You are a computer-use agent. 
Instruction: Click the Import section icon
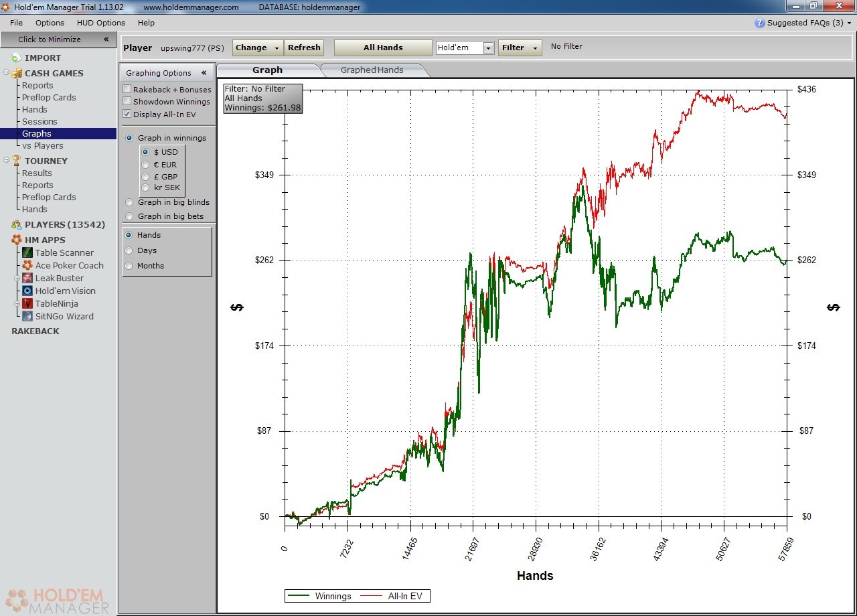coord(17,58)
